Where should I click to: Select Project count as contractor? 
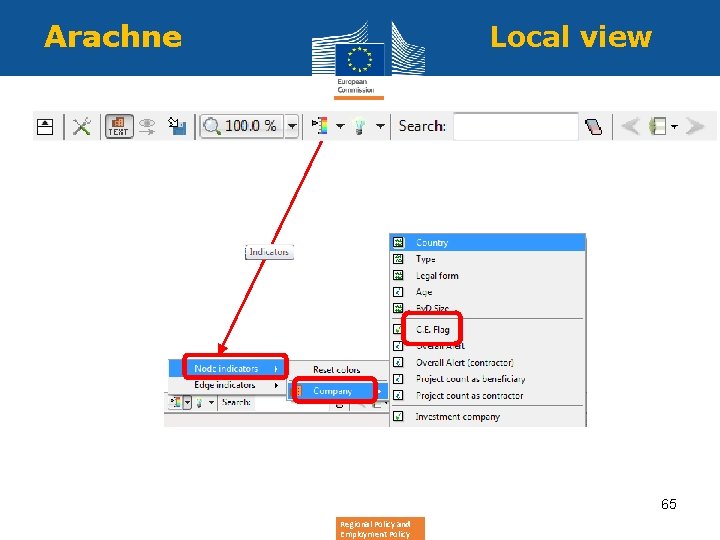click(x=488, y=395)
